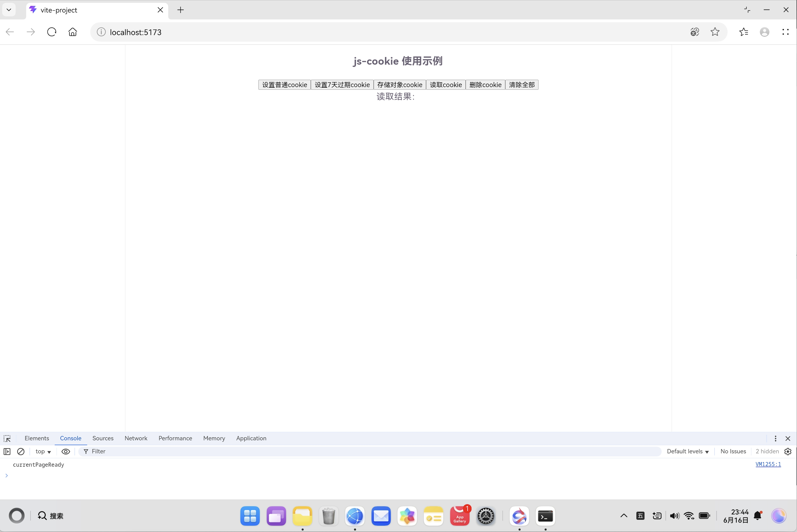Open App Gallery in dock
This screenshot has width=797, height=532.
459,516
